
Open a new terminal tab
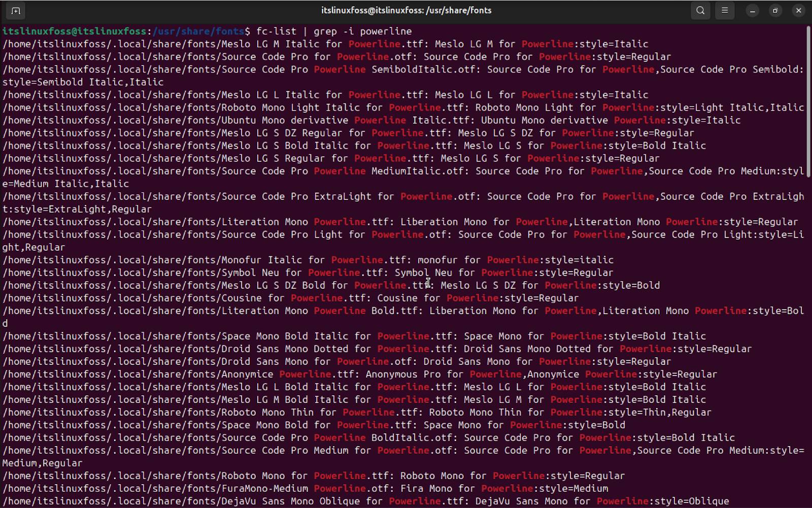pyautogui.click(x=15, y=10)
